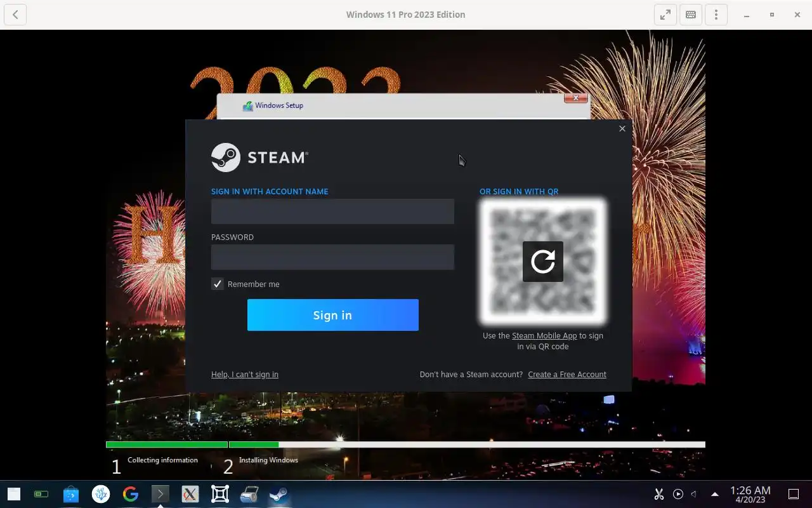This screenshot has width=812, height=508.
Task: Open the volume tray icon
Action: pos(694,494)
